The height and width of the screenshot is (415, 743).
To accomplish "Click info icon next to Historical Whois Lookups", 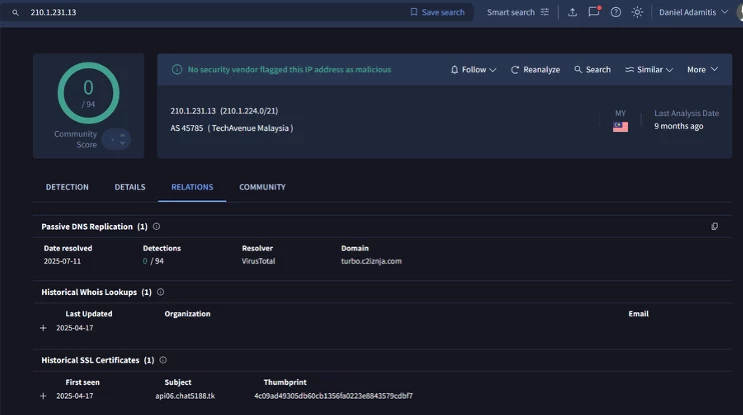I will tap(161, 292).
